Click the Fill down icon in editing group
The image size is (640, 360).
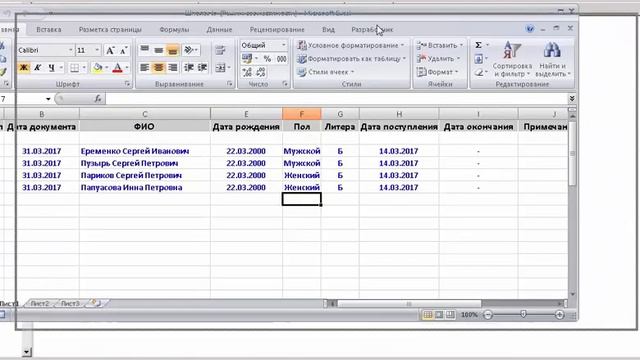(478, 59)
